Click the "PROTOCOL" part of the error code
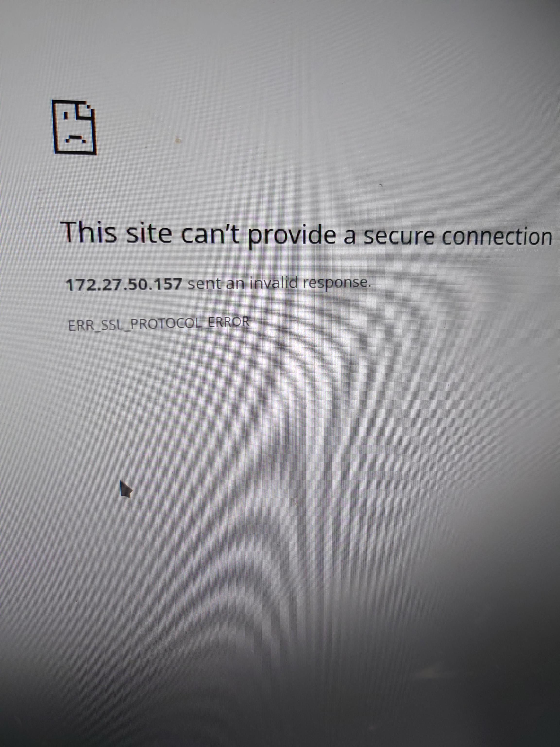The image size is (560, 747). click(x=166, y=324)
